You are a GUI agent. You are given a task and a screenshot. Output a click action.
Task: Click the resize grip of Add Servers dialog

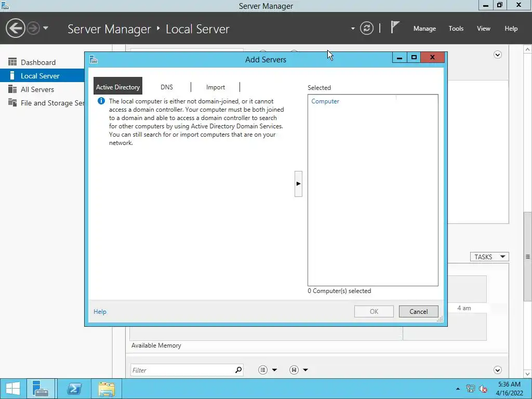pos(441,319)
